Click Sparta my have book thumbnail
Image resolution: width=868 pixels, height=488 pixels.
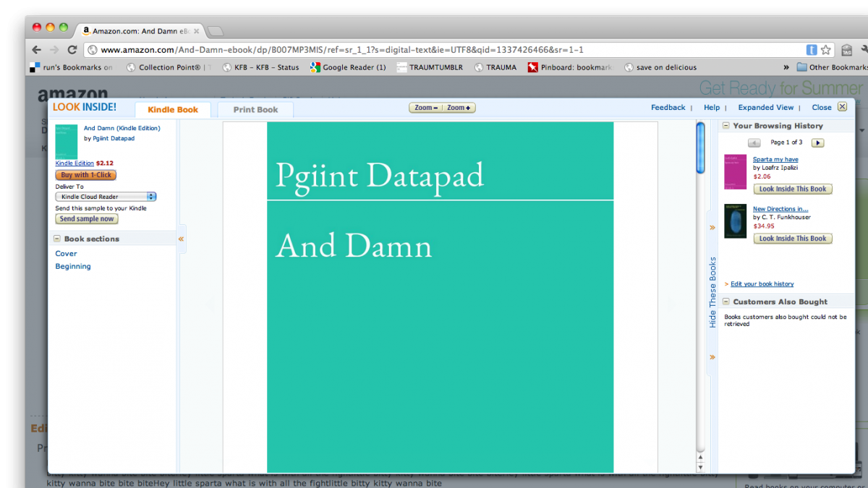735,171
